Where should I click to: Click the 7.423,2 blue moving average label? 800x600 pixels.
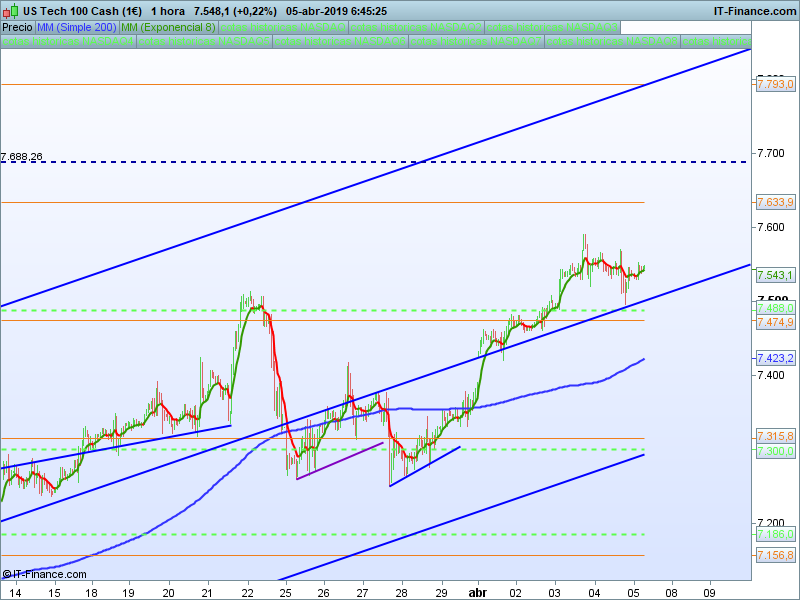pyautogui.click(x=775, y=358)
